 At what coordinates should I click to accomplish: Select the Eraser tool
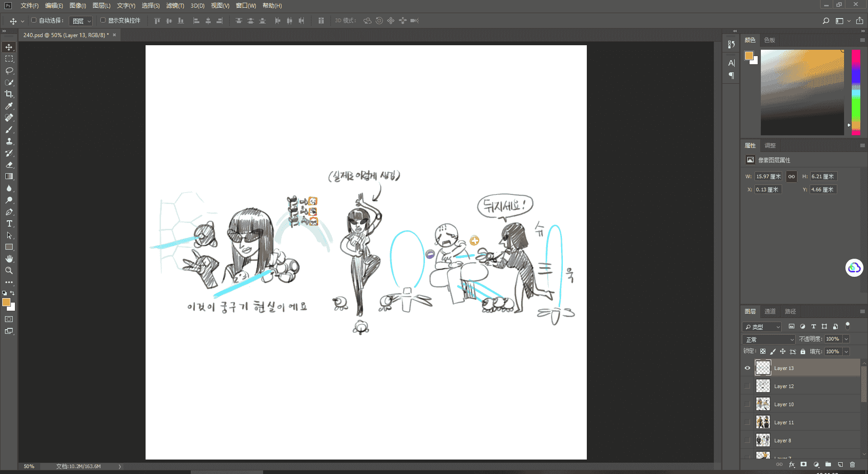pos(9,165)
